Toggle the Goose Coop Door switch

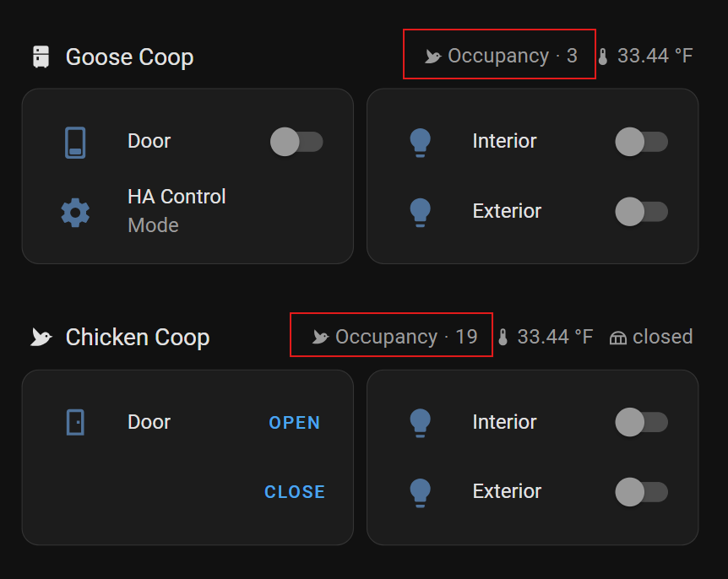[x=296, y=142]
